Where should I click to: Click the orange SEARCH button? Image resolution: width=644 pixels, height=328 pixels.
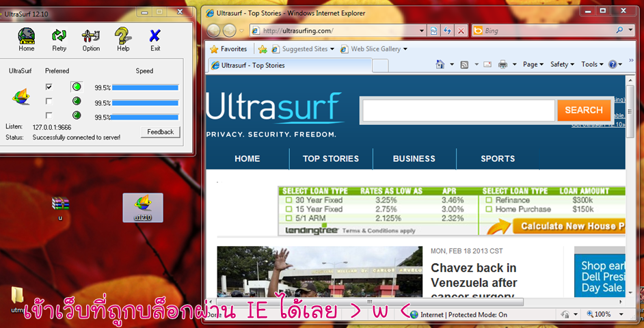[x=584, y=111]
